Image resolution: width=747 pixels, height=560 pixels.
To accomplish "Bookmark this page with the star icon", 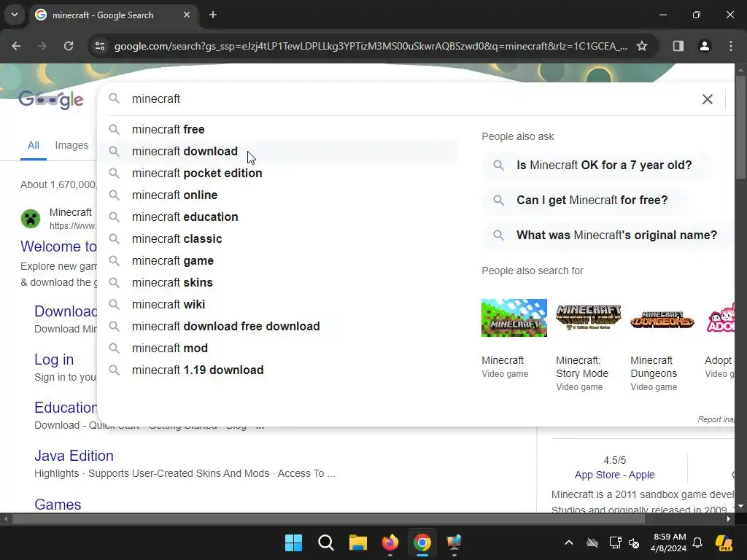I will tap(642, 46).
